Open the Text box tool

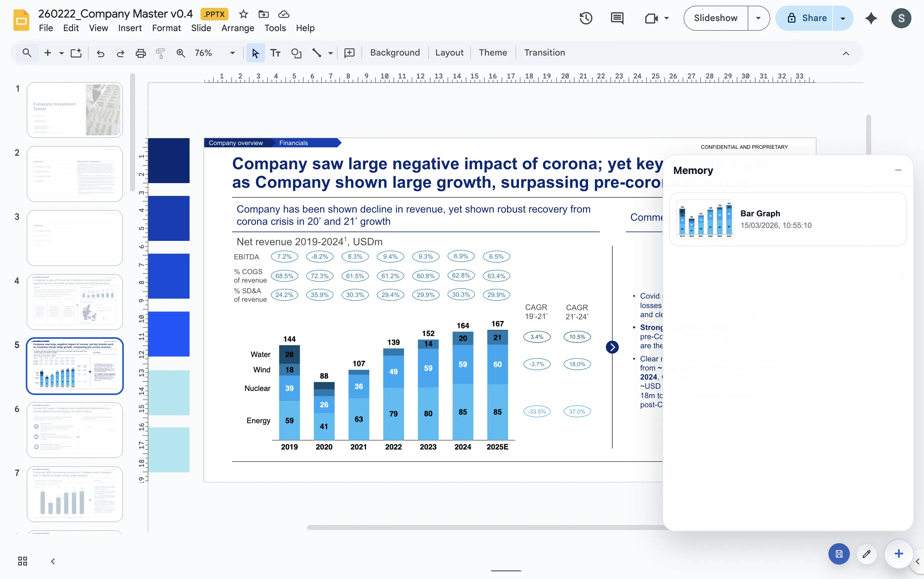[275, 53]
